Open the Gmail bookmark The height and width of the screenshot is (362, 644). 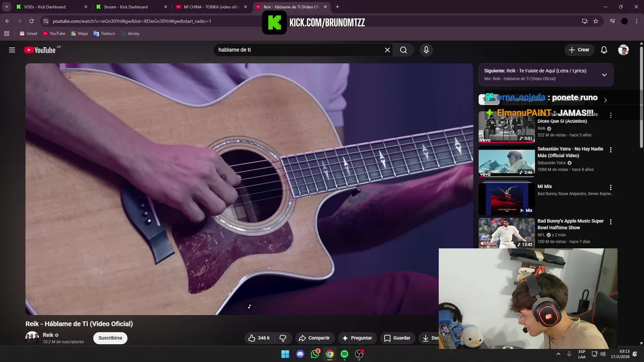coord(28,34)
